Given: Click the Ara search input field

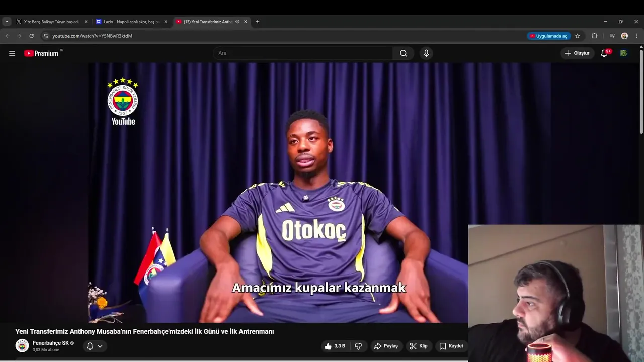Looking at the screenshot, I should [303, 53].
